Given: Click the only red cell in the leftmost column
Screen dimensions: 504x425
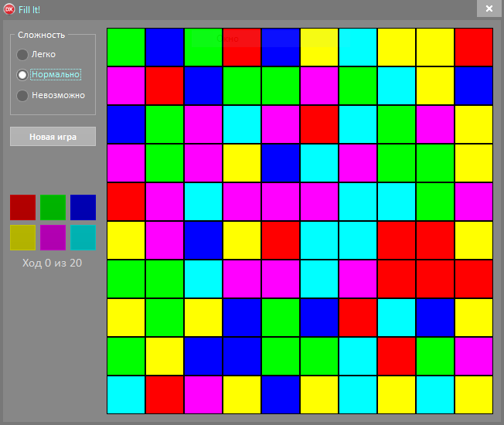Looking at the screenshot, I should 126,202.
